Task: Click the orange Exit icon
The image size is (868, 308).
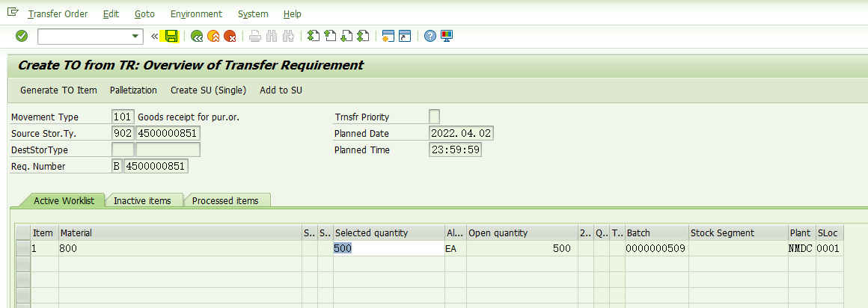Action: pyautogui.click(x=213, y=36)
